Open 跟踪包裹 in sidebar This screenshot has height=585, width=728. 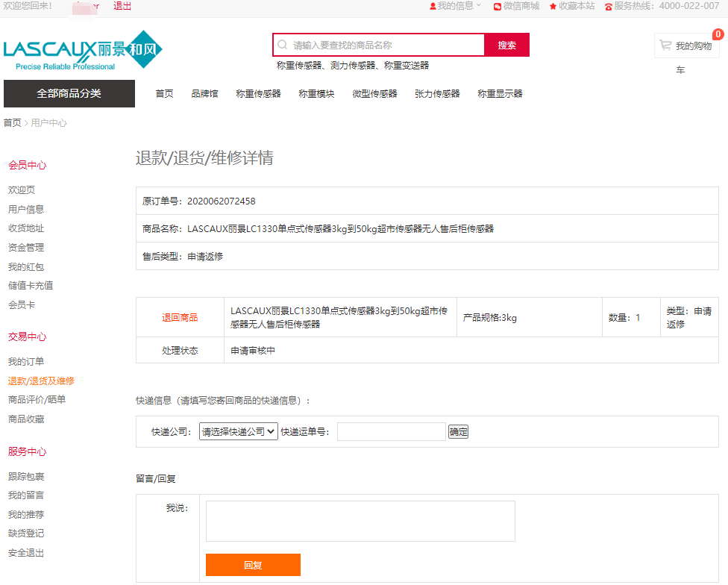[26, 477]
